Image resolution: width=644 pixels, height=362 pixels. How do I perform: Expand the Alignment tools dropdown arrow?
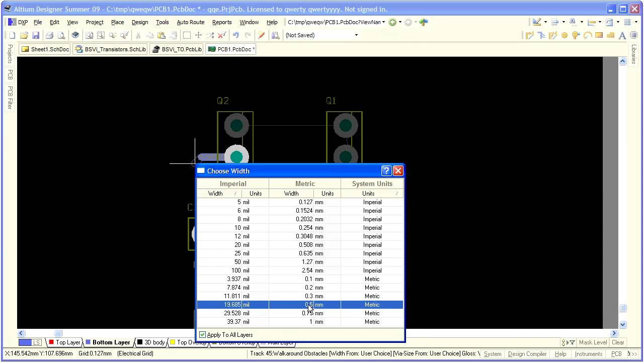pos(563,22)
